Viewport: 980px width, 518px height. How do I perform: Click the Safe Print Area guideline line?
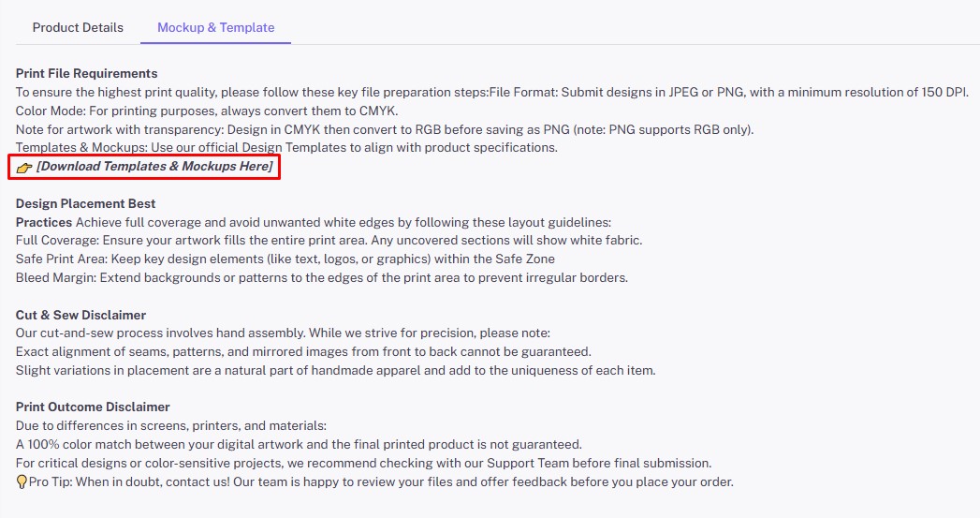point(285,259)
